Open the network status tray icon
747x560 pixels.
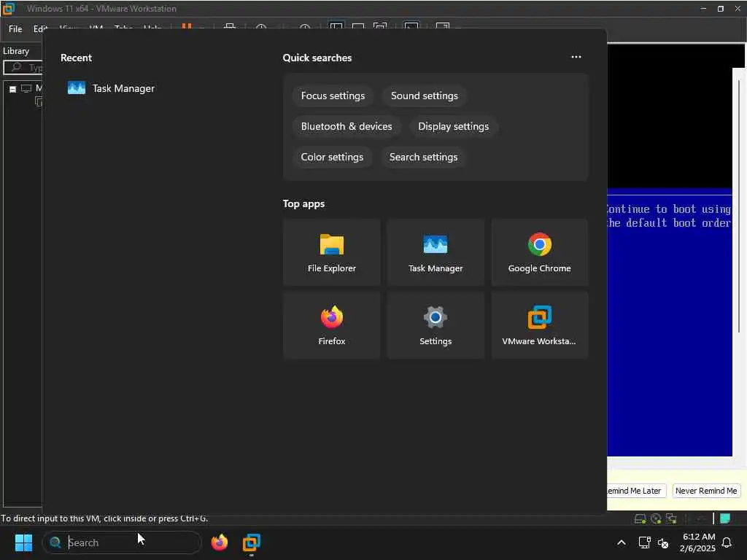point(644,542)
